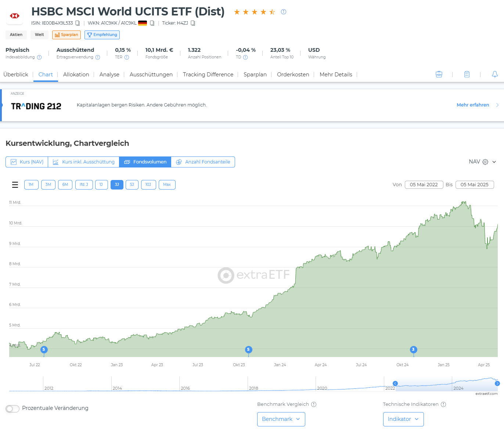Switch to the Allokation tab

[x=76, y=75]
